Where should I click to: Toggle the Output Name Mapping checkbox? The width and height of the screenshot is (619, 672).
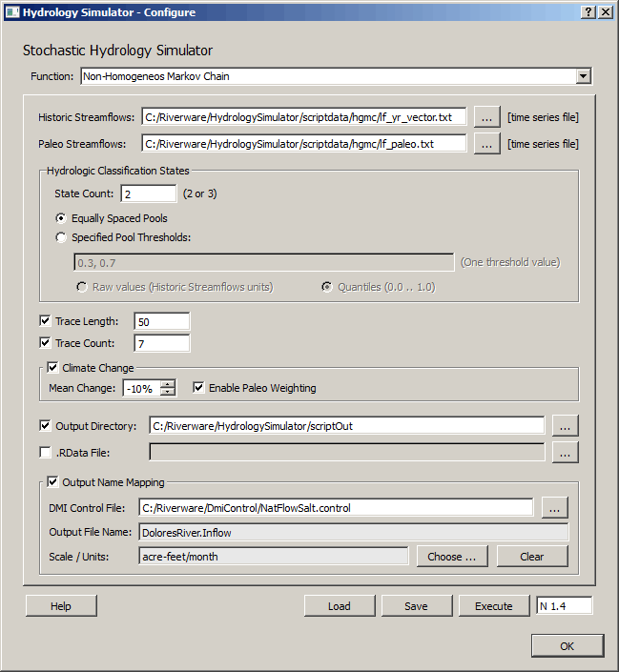coord(52,482)
